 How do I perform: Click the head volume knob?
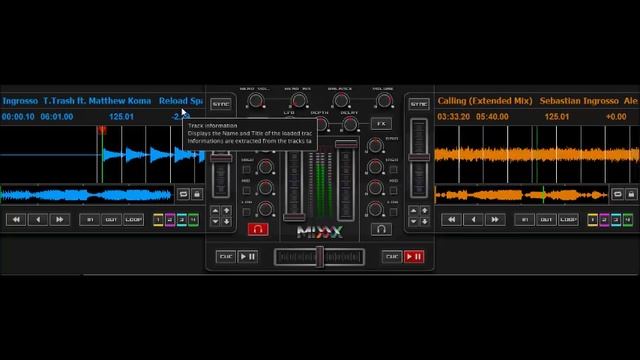click(256, 100)
